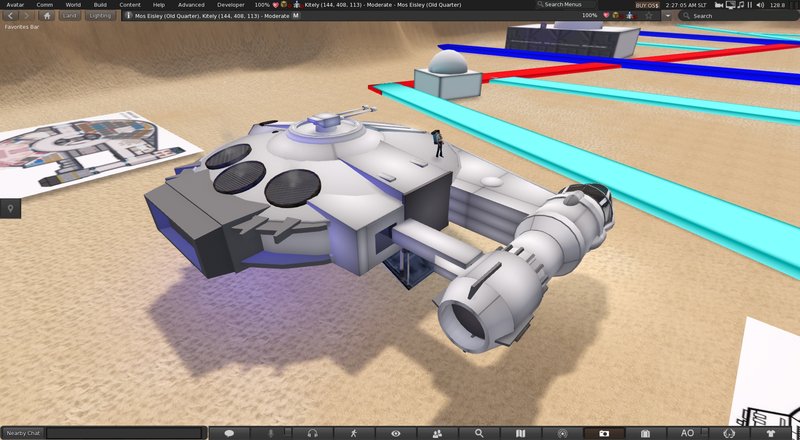Click the avatar standing on the ship
800x440 pixels.
click(438, 143)
